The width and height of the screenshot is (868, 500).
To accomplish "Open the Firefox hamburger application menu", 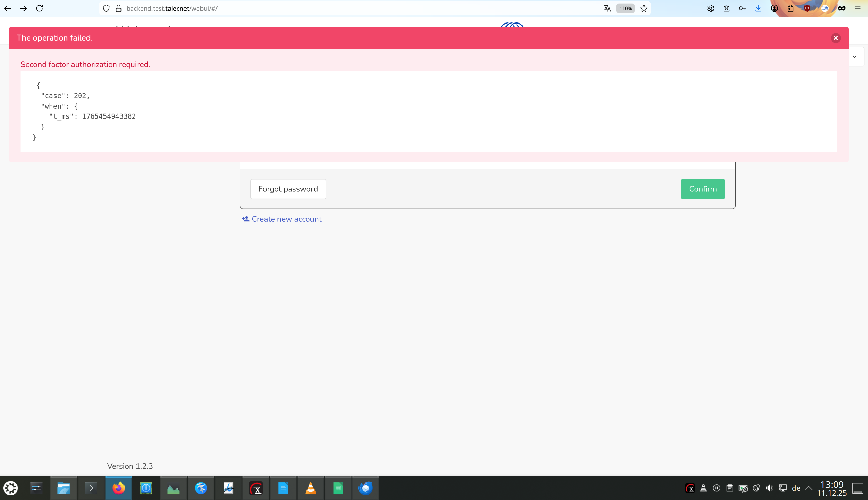I will point(857,9).
